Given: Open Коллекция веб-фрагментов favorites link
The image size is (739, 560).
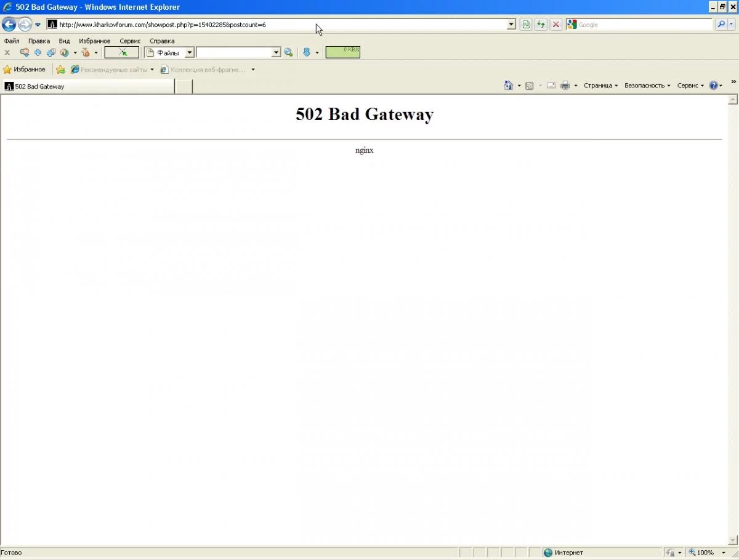Looking at the screenshot, I should pyautogui.click(x=208, y=70).
